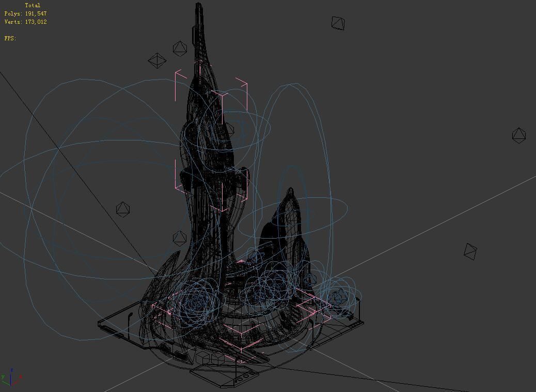
Task: Click the Polys: 191,547 statistic text
Action: pyautogui.click(x=26, y=13)
